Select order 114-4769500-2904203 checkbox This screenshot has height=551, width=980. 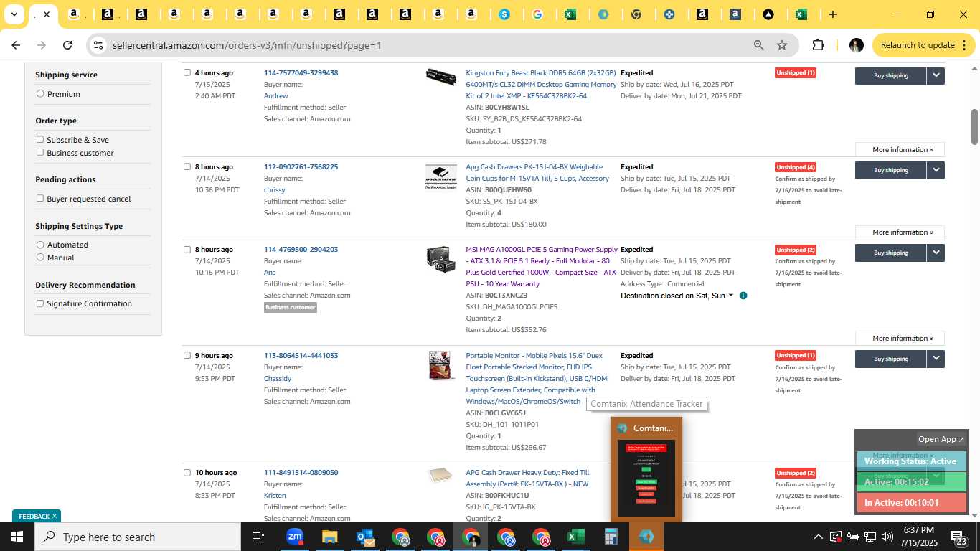coord(187,250)
